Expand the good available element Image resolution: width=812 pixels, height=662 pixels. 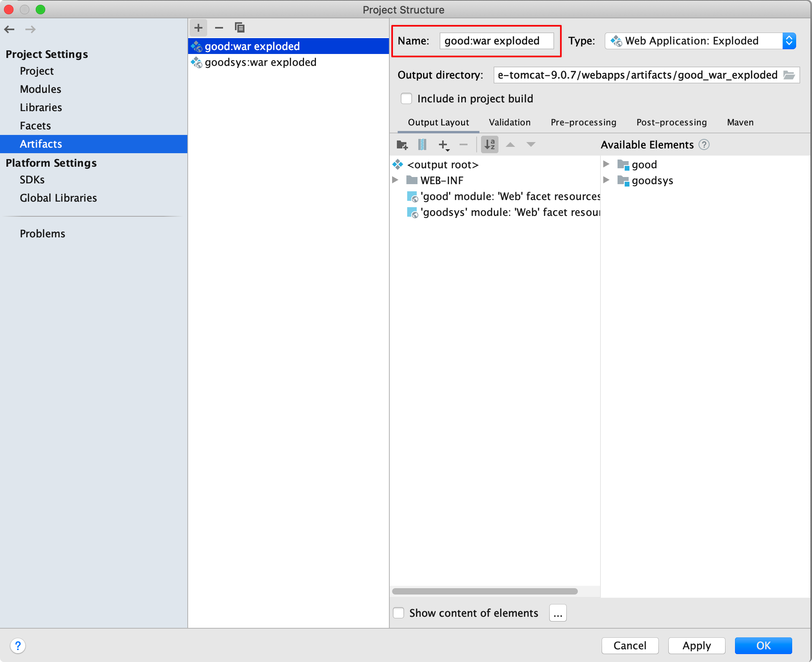pos(606,164)
